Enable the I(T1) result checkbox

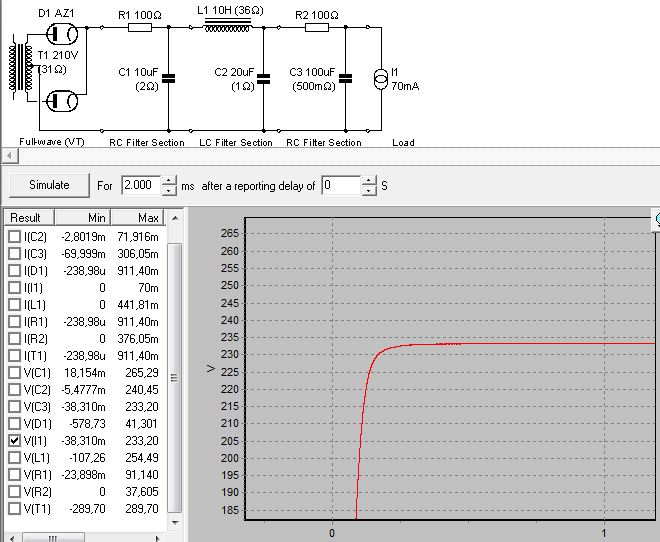[14, 356]
